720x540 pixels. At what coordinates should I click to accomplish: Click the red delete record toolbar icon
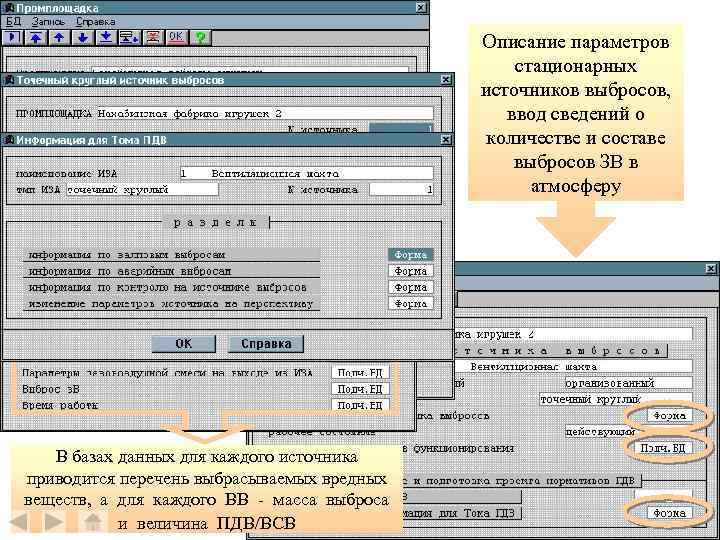tap(153, 37)
